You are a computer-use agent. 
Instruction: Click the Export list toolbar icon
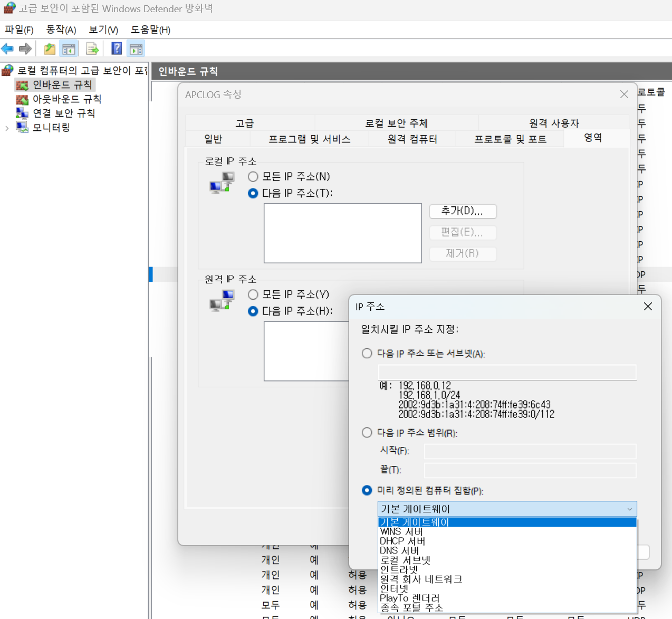[92, 49]
